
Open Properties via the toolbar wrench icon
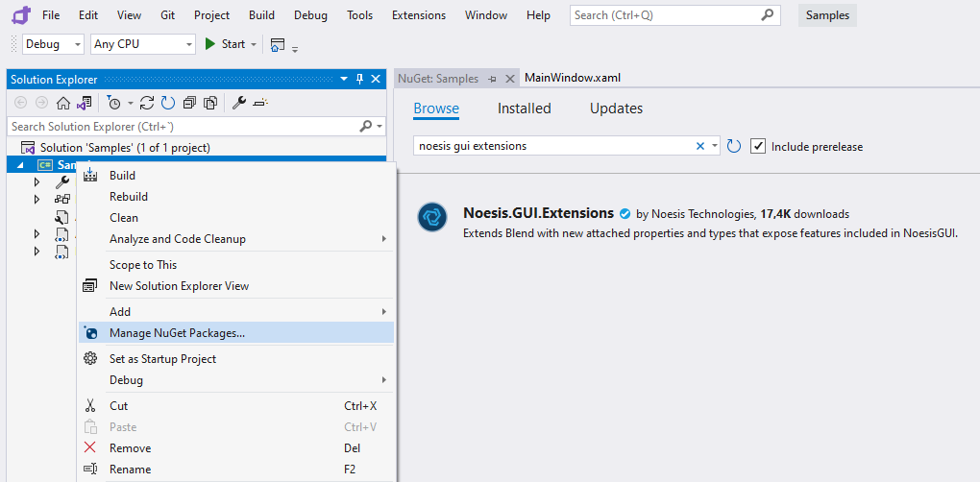coord(238,103)
